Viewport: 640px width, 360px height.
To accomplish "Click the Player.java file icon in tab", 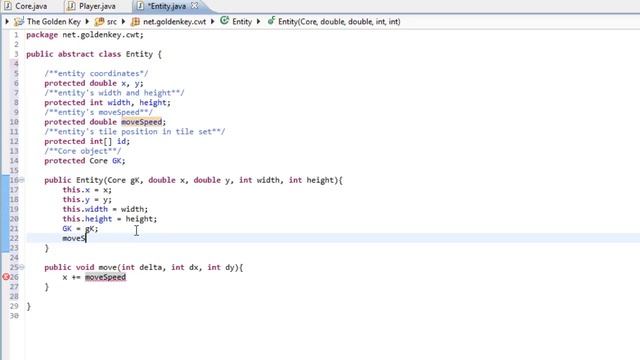I will [x=71, y=6].
